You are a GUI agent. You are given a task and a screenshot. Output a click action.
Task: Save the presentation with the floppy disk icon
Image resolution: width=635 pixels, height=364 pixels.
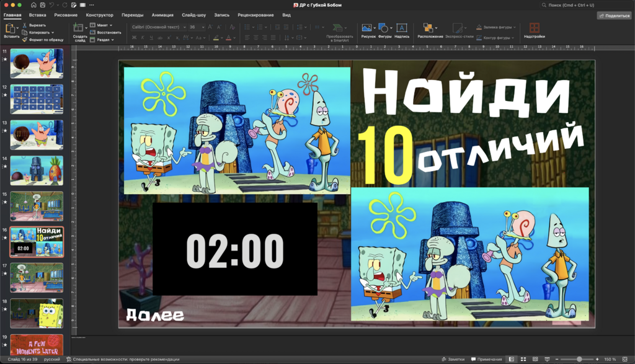(43, 5)
